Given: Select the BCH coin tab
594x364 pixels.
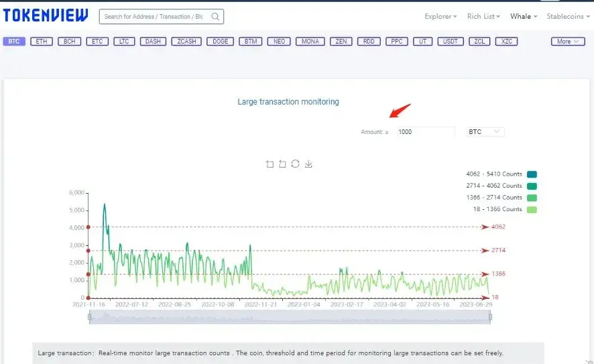Looking at the screenshot, I should click(69, 42).
